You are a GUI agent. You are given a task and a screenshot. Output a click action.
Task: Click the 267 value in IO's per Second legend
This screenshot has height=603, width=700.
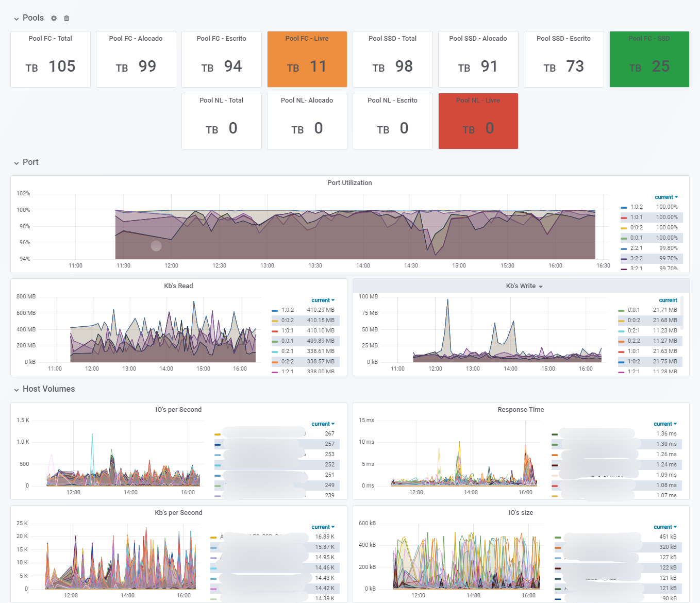[330, 434]
